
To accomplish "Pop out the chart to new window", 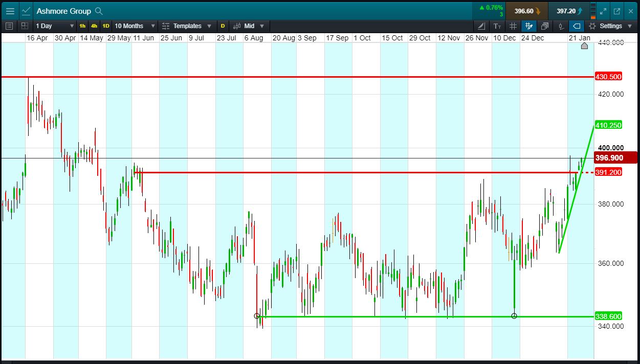I will click(x=617, y=11).
